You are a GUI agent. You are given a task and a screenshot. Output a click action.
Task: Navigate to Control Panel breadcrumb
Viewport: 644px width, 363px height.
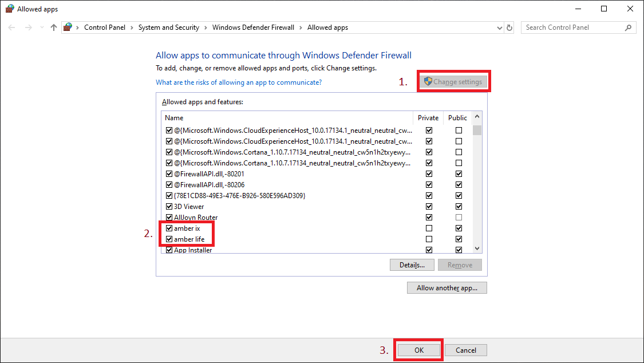click(105, 27)
